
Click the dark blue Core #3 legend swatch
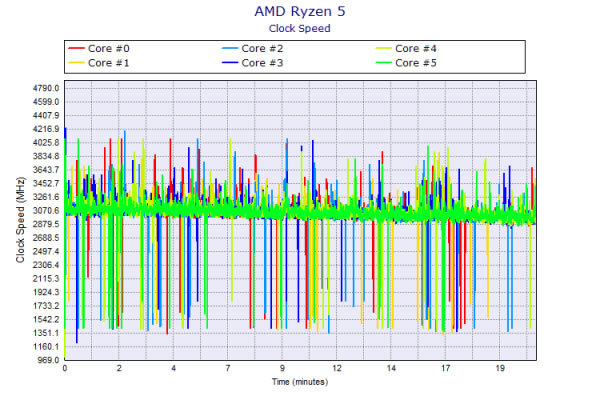pos(230,63)
